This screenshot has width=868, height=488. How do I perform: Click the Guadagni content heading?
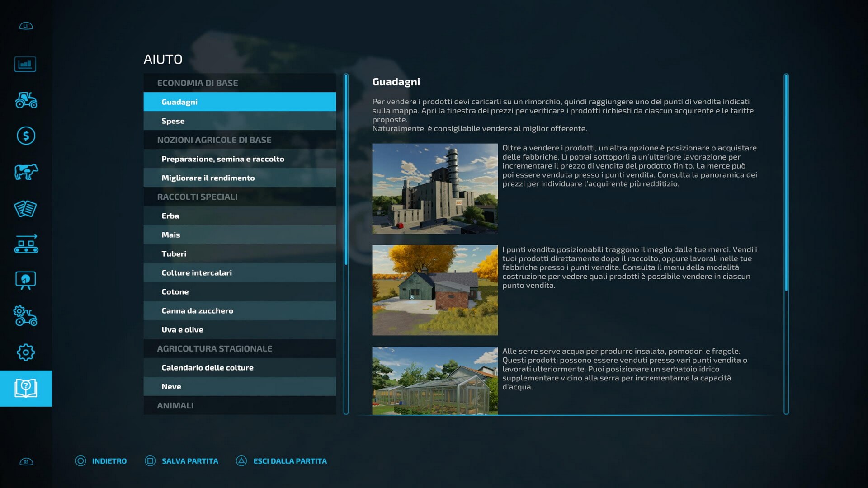point(396,82)
